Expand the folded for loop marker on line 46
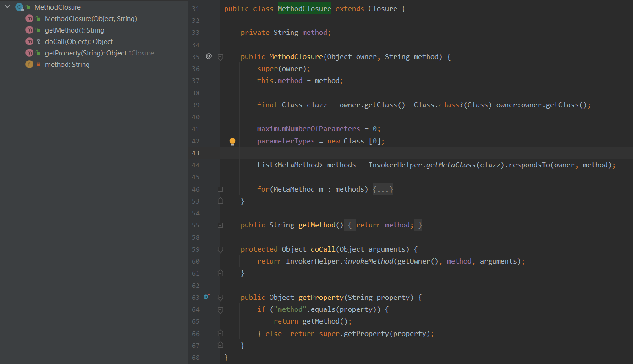Viewport: 633px width, 364px height. (220, 189)
